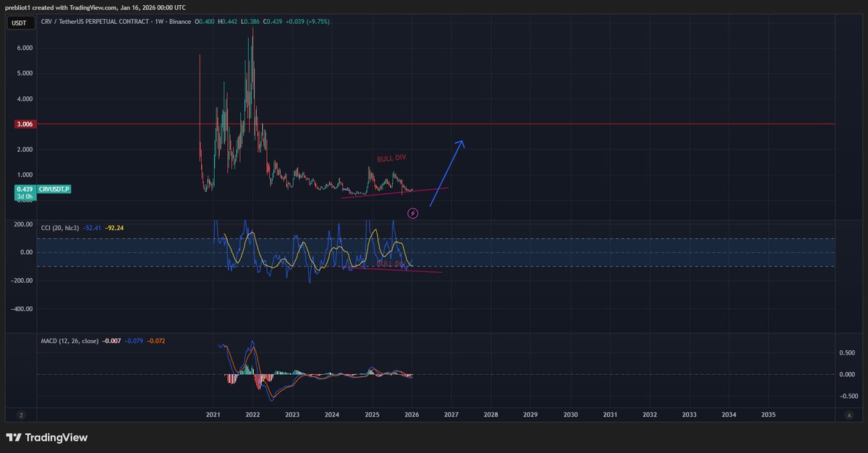This screenshot has height=453, width=868.
Task: Click the purple lightning bolt event icon
Action: pos(412,213)
